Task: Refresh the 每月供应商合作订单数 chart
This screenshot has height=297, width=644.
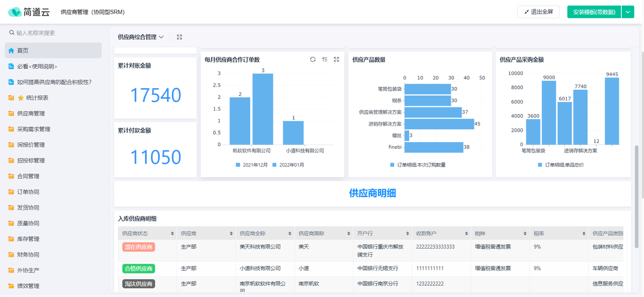Action: click(x=313, y=60)
